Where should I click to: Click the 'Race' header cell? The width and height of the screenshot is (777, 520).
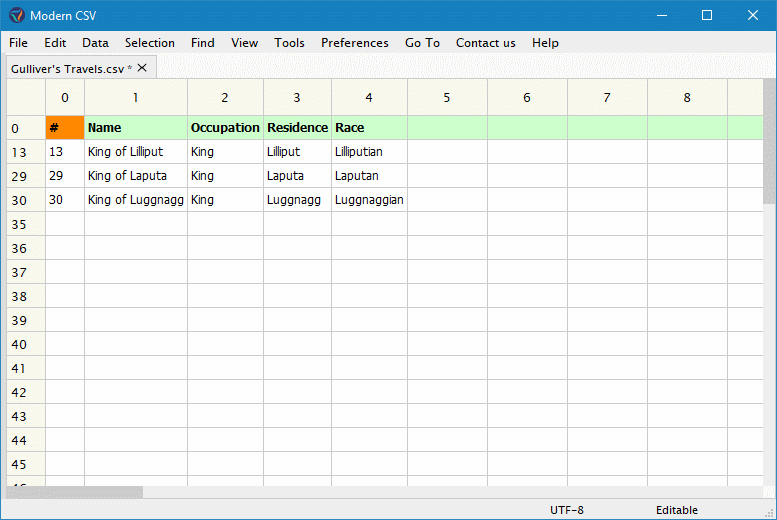(x=369, y=127)
